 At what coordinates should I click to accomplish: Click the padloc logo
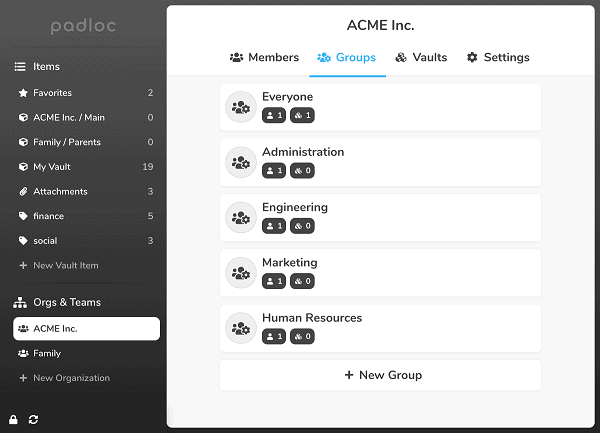(83, 26)
